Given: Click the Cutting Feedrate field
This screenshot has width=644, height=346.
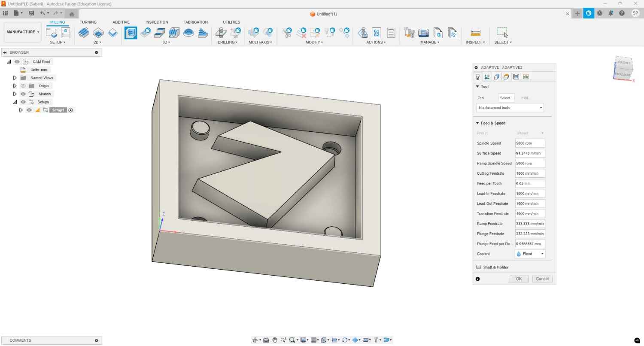Looking at the screenshot, I should tap(530, 173).
